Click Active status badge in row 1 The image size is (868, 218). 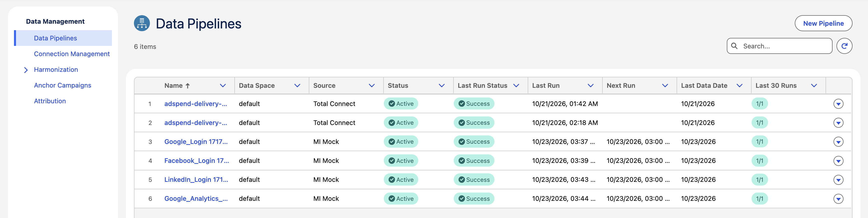(401, 104)
